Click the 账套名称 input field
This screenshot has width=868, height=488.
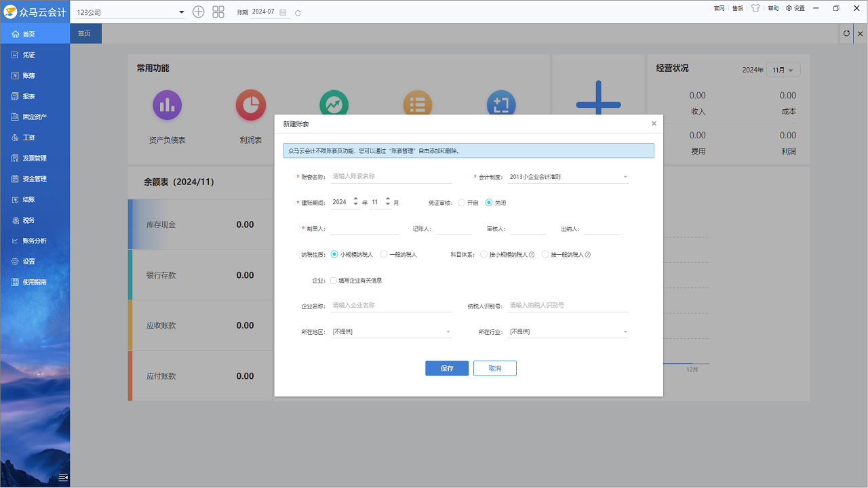391,176
